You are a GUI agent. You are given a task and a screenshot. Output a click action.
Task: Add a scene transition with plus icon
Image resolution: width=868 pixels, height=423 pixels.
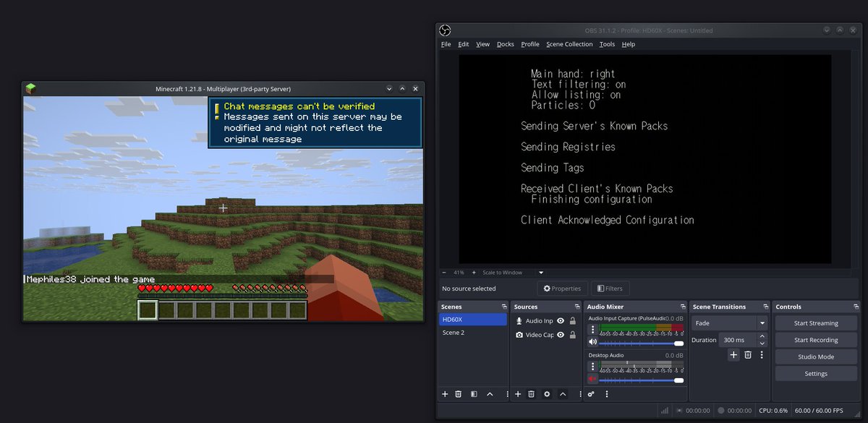coord(733,354)
